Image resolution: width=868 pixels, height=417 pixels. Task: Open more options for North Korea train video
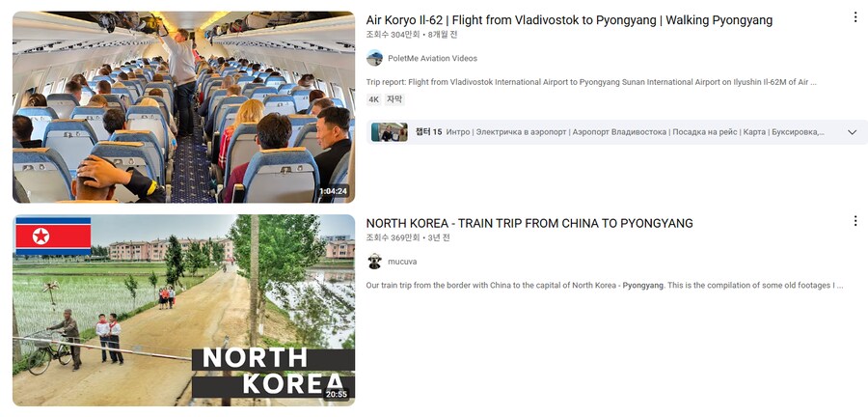(855, 221)
